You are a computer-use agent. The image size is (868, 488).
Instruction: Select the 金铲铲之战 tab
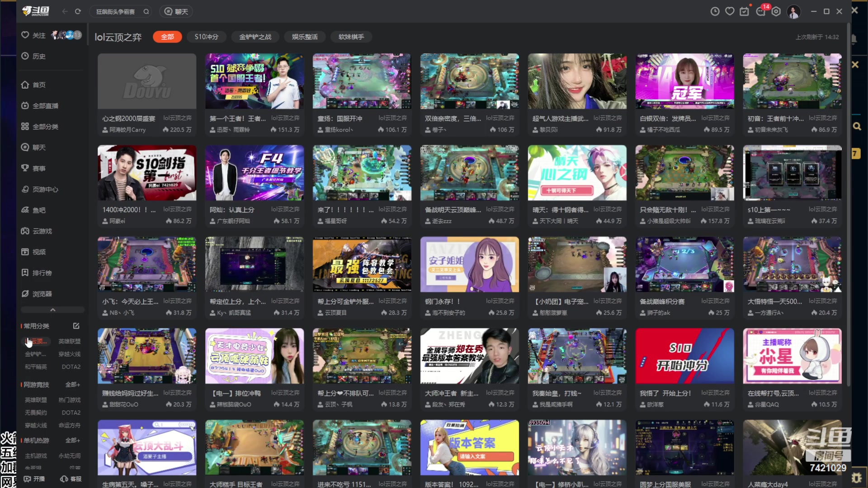(255, 37)
